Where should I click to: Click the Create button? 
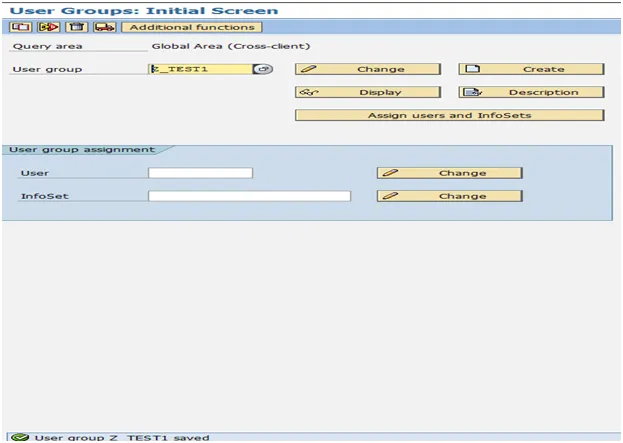(x=531, y=69)
